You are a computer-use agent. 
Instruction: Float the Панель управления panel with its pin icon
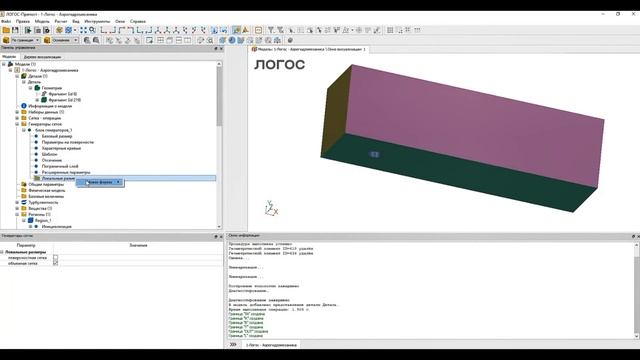(216, 49)
